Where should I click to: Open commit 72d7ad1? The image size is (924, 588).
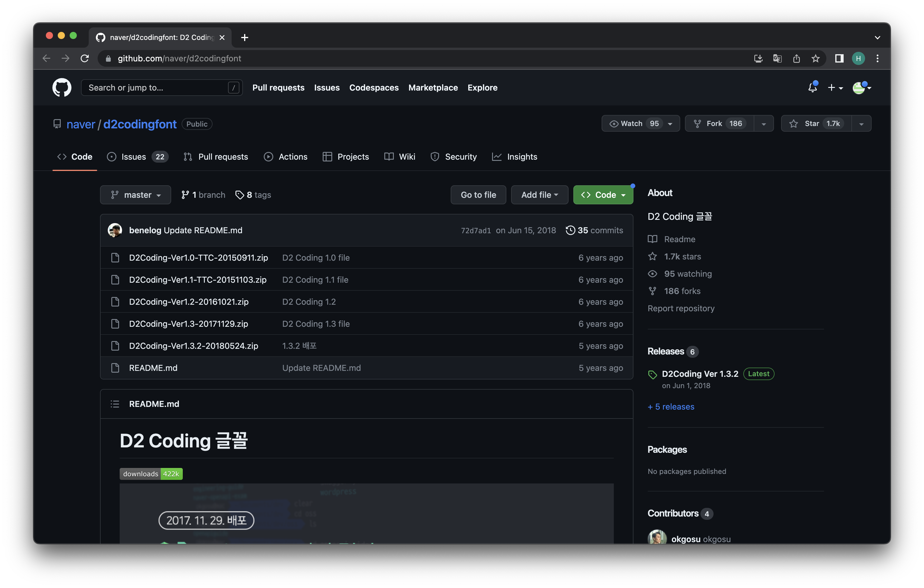[476, 231]
